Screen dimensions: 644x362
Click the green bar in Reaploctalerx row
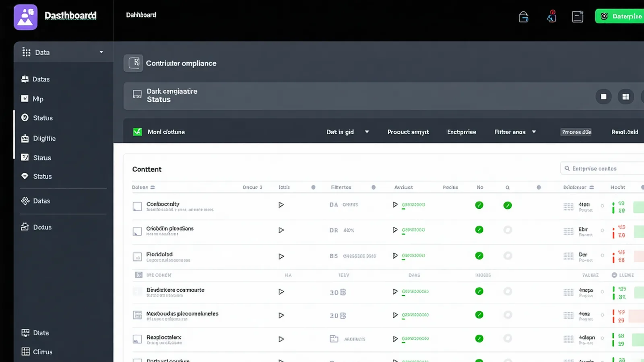(x=638, y=339)
